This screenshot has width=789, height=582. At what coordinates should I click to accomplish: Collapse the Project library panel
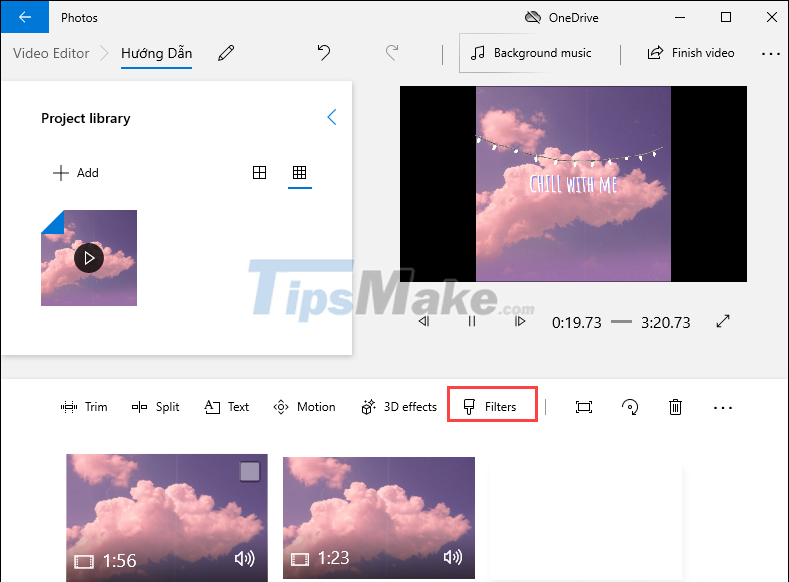[332, 117]
